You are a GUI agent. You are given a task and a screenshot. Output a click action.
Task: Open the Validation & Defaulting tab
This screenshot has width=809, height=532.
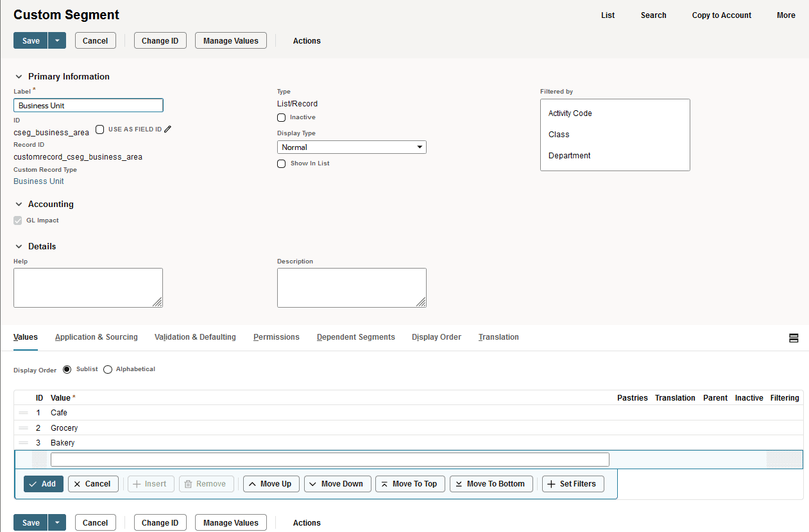coord(195,337)
